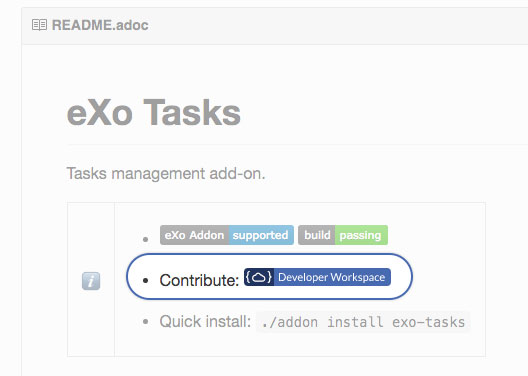This screenshot has width=528, height=376.
Task: Click the gray 'build' badge segment
Action: point(317,235)
